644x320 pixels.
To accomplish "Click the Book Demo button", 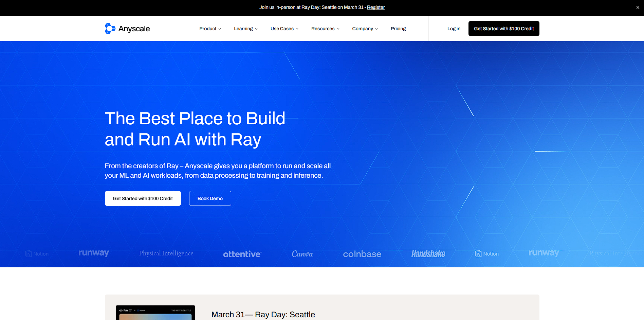I will click(x=210, y=198).
